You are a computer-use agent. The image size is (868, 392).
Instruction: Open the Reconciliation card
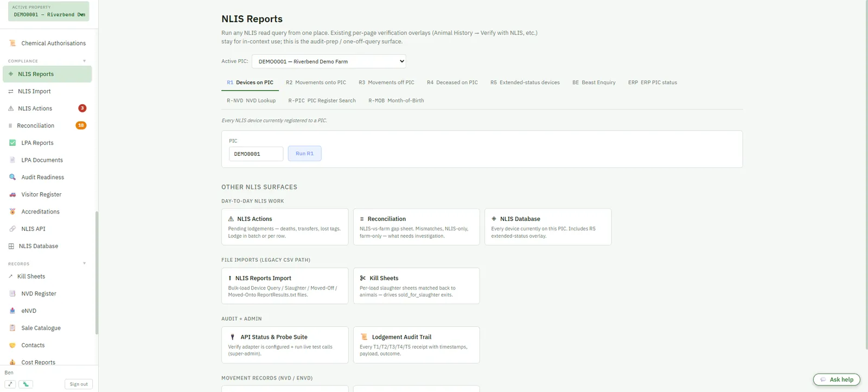pyautogui.click(x=417, y=227)
